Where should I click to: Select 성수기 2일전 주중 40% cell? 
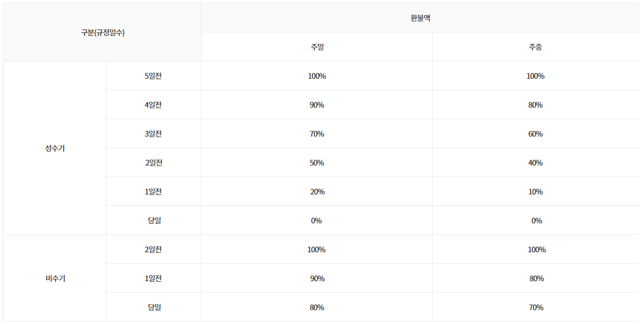click(535, 163)
